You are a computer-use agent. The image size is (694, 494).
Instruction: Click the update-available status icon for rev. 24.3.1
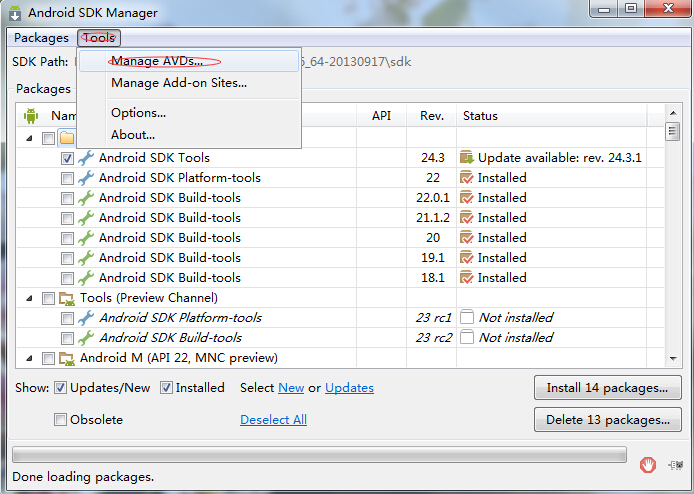467,158
